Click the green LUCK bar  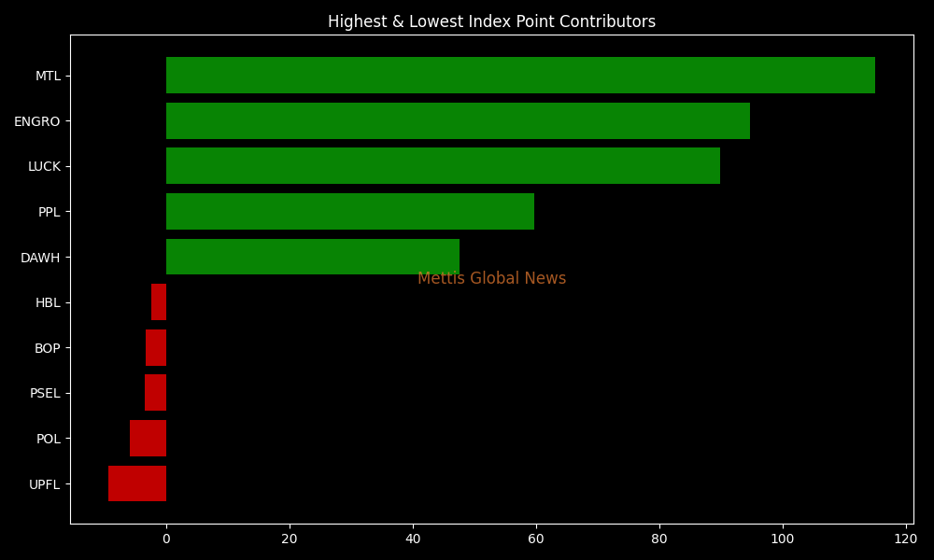(443, 166)
